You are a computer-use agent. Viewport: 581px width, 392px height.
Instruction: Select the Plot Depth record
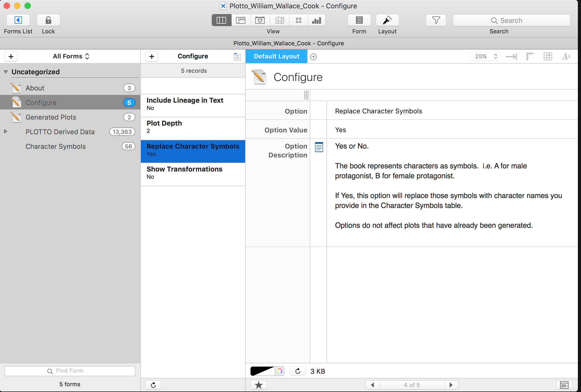[193, 128]
